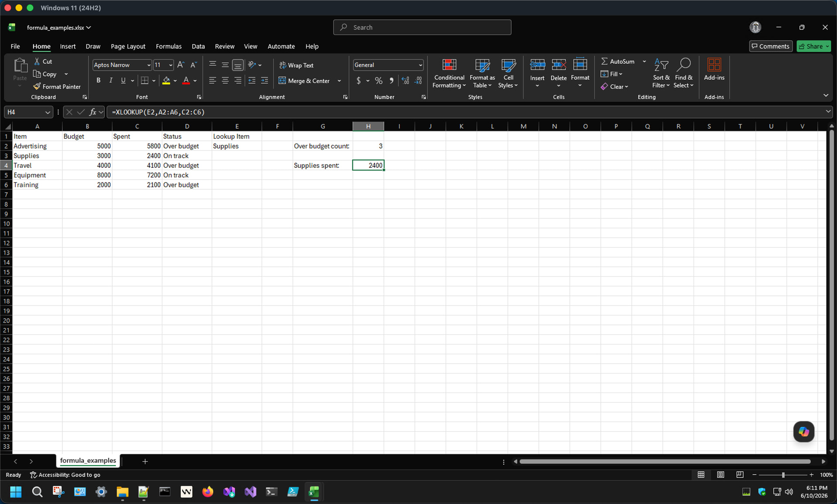Viewport: 837px width, 504px height.
Task: Toggle Underline formatting
Action: [x=123, y=81]
